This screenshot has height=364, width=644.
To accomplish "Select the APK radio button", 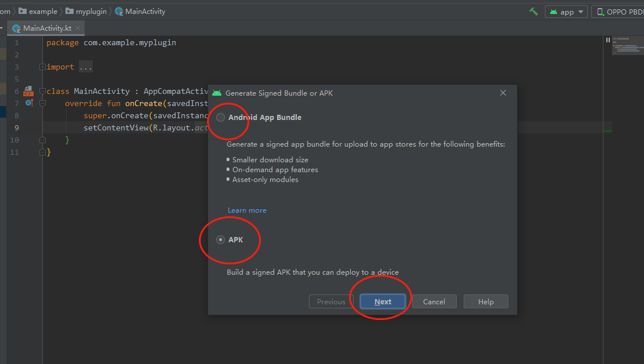I will [x=220, y=239].
